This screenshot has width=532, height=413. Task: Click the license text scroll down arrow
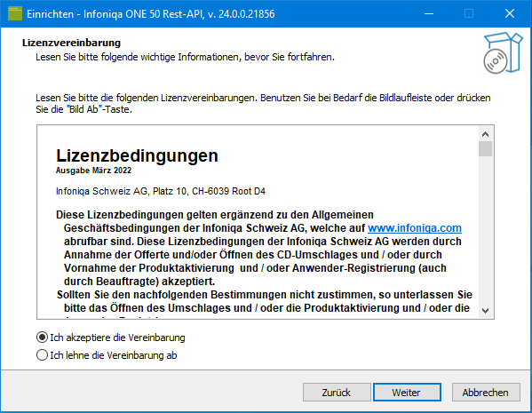[x=485, y=311]
